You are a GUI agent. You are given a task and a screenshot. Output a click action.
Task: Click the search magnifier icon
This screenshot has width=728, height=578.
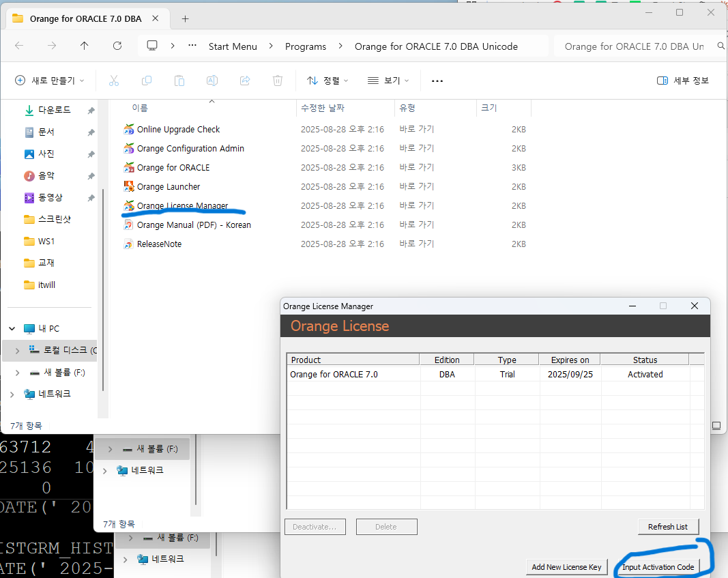pyautogui.click(x=720, y=46)
